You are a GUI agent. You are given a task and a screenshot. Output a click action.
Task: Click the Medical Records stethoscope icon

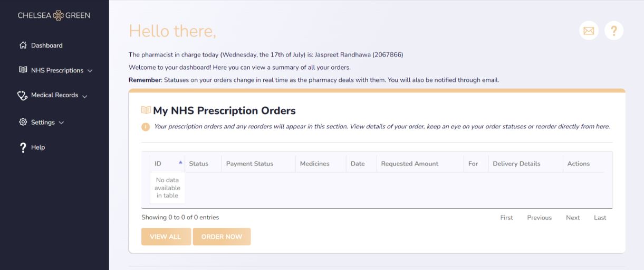(23, 95)
